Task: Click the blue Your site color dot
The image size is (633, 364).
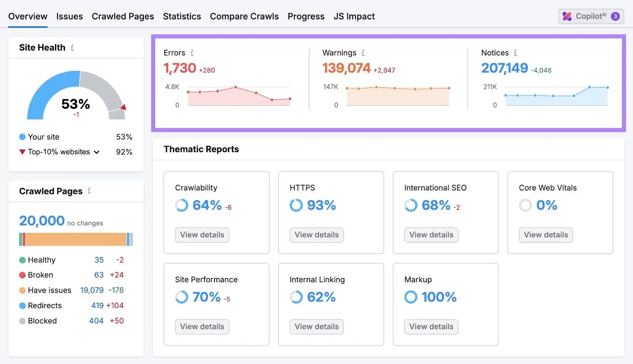Action: tap(22, 137)
